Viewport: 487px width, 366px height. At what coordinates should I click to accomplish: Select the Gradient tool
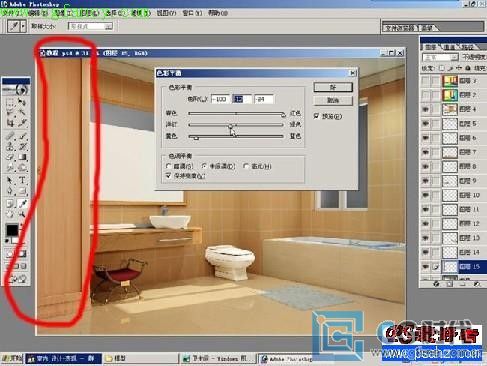(x=22, y=157)
